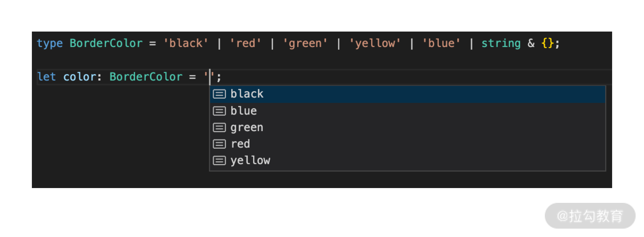Choose blue in the suggestion popup
This screenshot has width=644, height=237.
[x=244, y=111]
